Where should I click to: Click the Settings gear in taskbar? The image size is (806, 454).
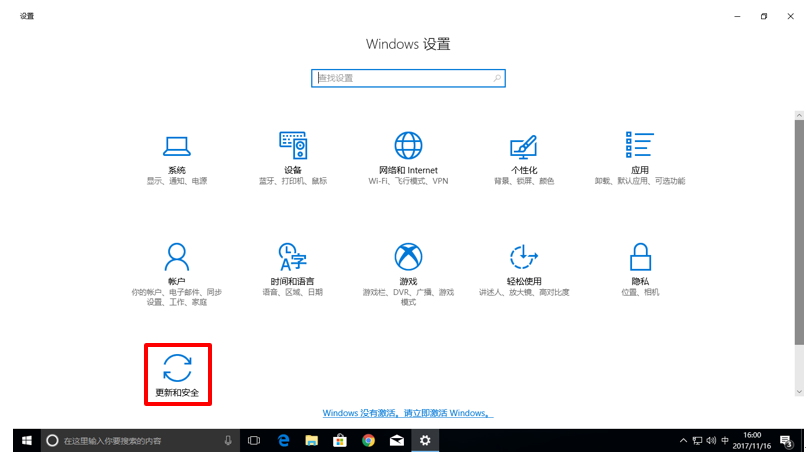tap(425, 441)
